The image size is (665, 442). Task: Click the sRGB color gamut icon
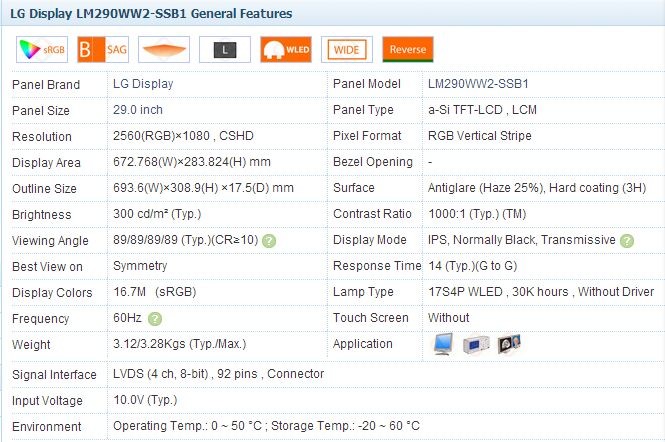[42, 50]
